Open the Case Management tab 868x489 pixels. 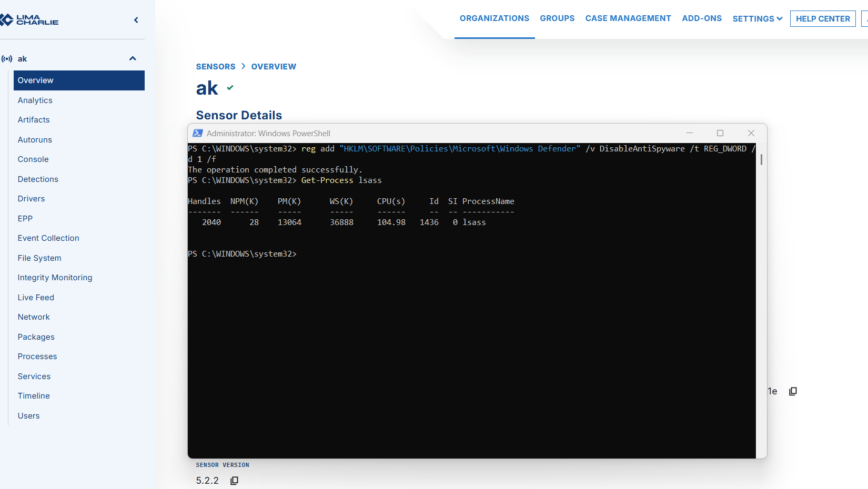628,18
